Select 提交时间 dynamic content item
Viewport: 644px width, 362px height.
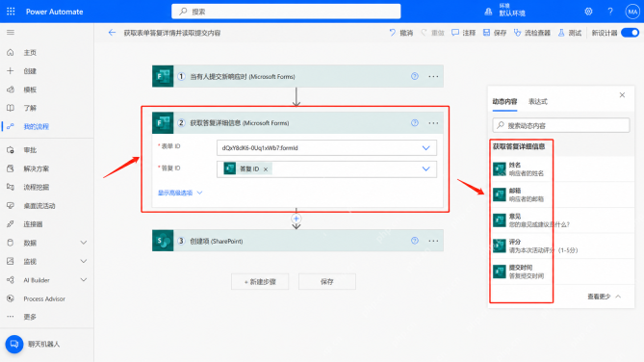pos(561,271)
